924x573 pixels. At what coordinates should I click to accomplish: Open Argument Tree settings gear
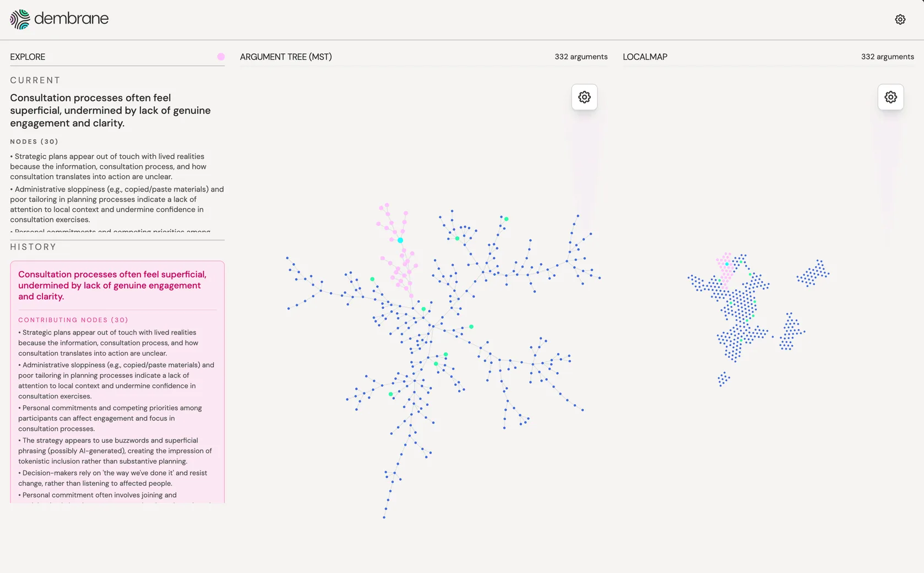coord(584,97)
